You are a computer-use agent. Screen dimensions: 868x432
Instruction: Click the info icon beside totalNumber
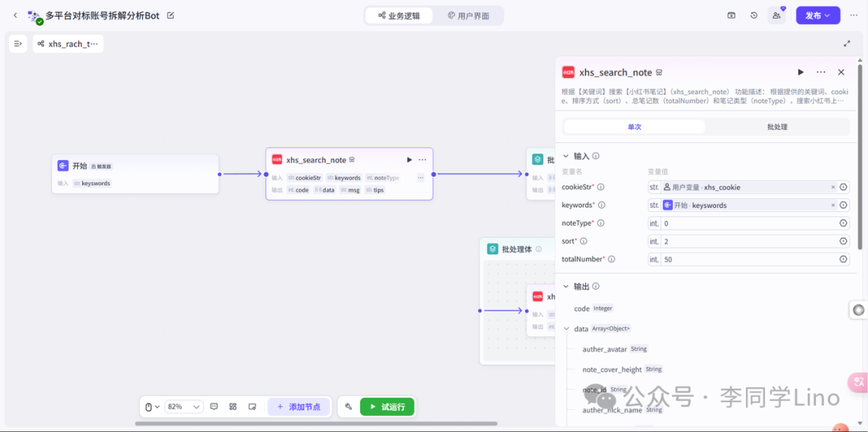pos(611,259)
